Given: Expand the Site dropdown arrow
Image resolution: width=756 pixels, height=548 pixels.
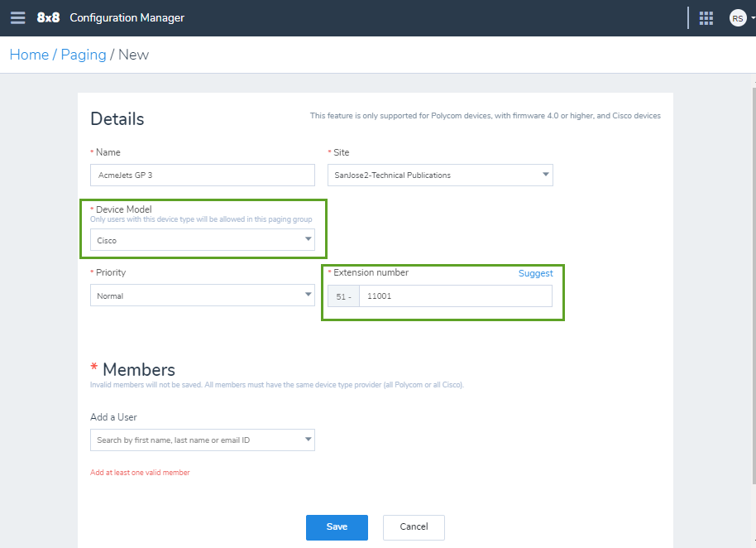Looking at the screenshot, I should pos(545,175).
